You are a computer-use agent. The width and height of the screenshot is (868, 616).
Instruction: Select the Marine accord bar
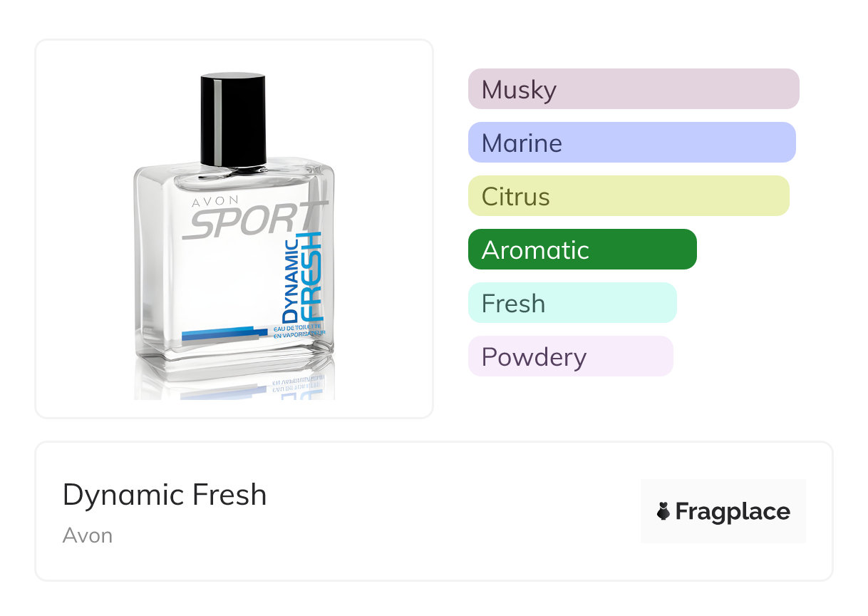(x=631, y=143)
